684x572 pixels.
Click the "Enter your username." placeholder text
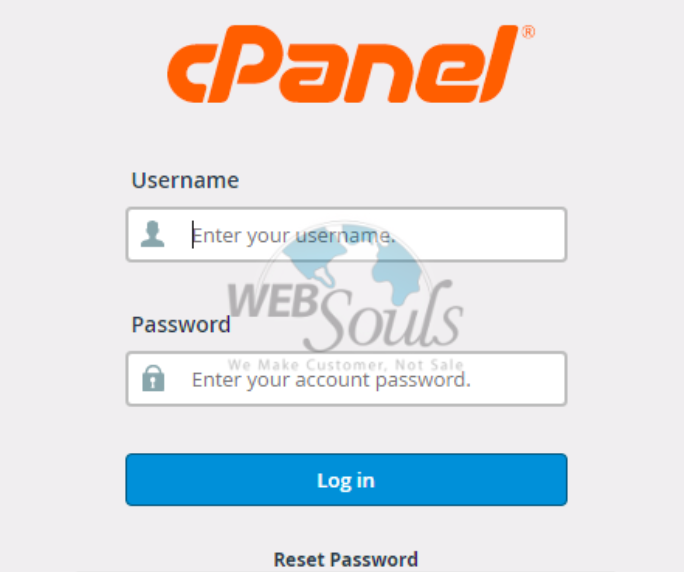294,236
